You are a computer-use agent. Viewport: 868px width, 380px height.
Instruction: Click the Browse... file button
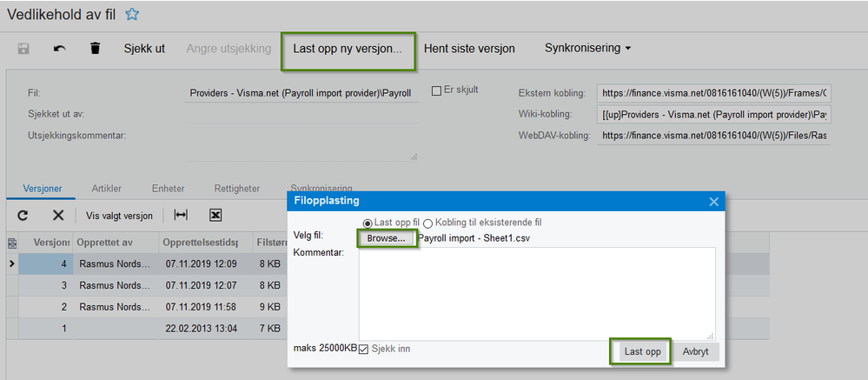(x=386, y=238)
